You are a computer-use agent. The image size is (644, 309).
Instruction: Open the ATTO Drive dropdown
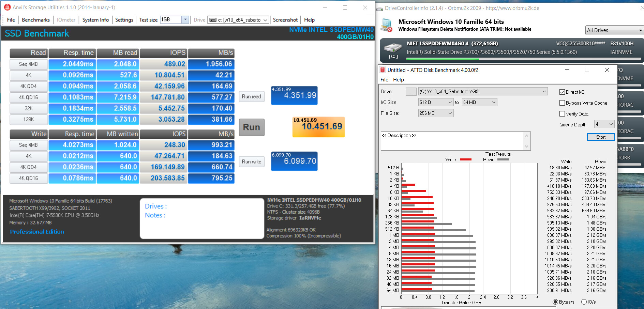(483, 91)
